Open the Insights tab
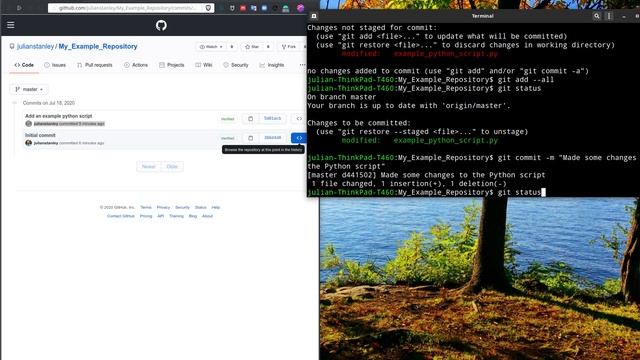Viewport: 640px width, 360px height. click(272, 65)
